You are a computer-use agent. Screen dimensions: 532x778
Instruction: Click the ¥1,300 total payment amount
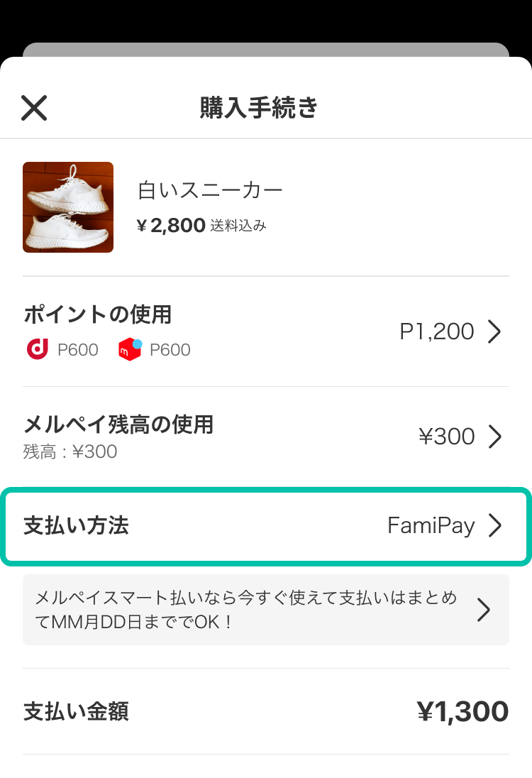463,711
